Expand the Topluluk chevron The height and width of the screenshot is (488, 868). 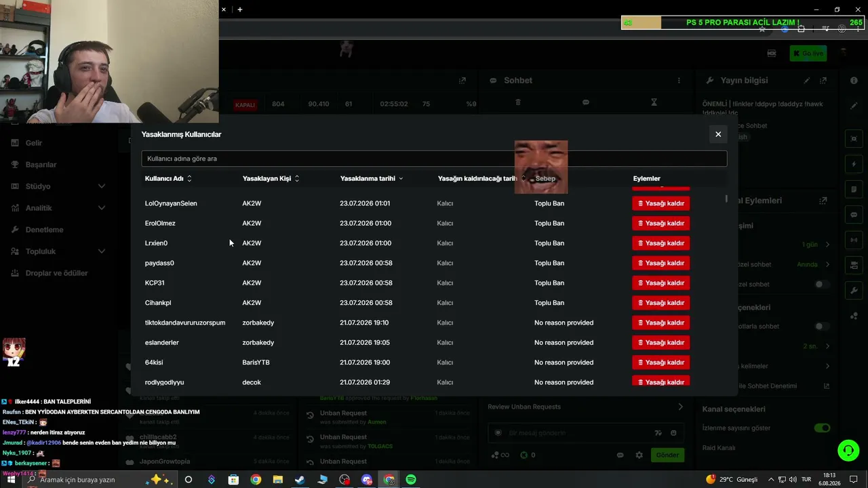point(102,251)
